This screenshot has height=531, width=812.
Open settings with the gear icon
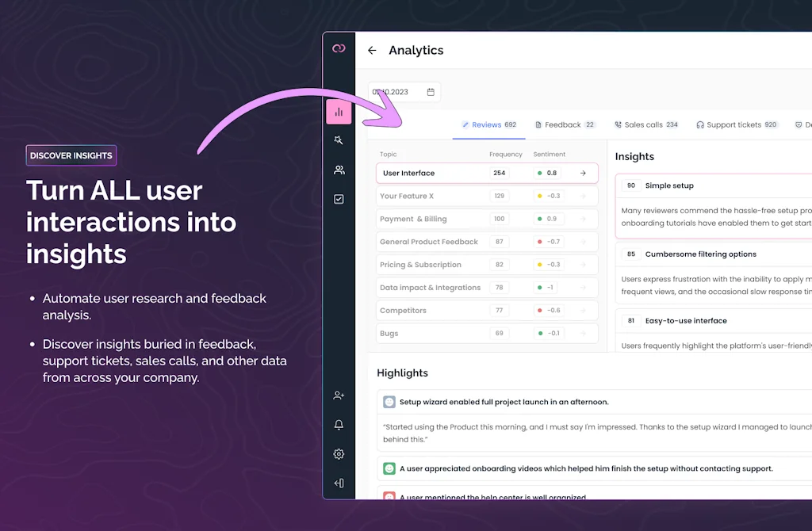click(339, 453)
